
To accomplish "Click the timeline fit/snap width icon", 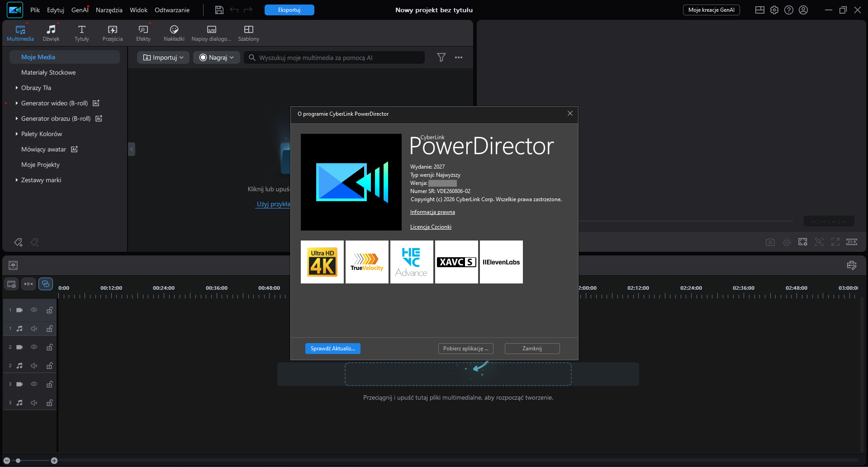I will [28, 284].
